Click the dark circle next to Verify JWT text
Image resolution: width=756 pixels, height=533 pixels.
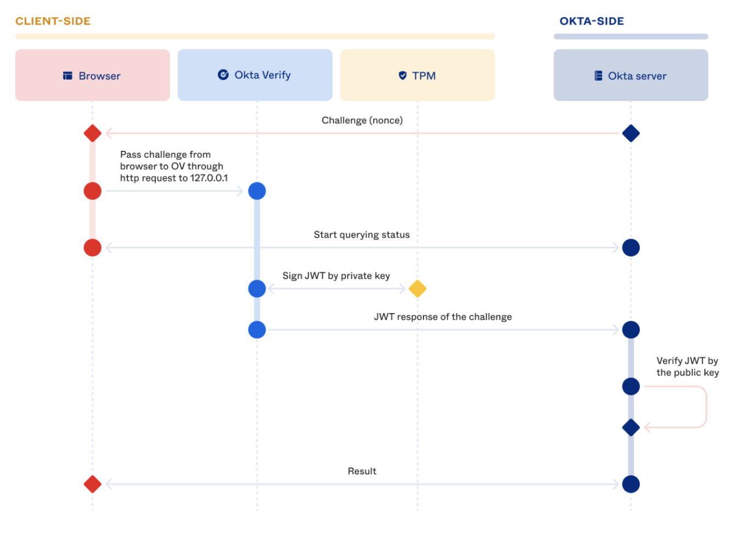click(631, 387)
